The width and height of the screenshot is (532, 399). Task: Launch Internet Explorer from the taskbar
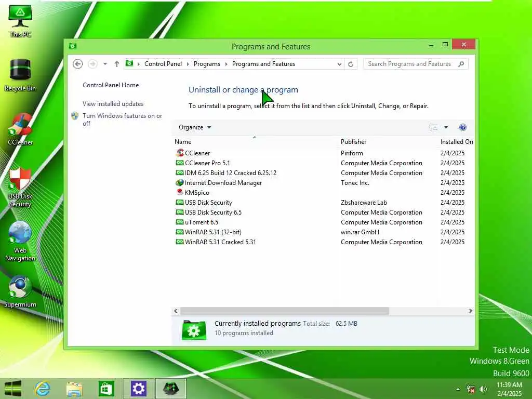point(43,389)
